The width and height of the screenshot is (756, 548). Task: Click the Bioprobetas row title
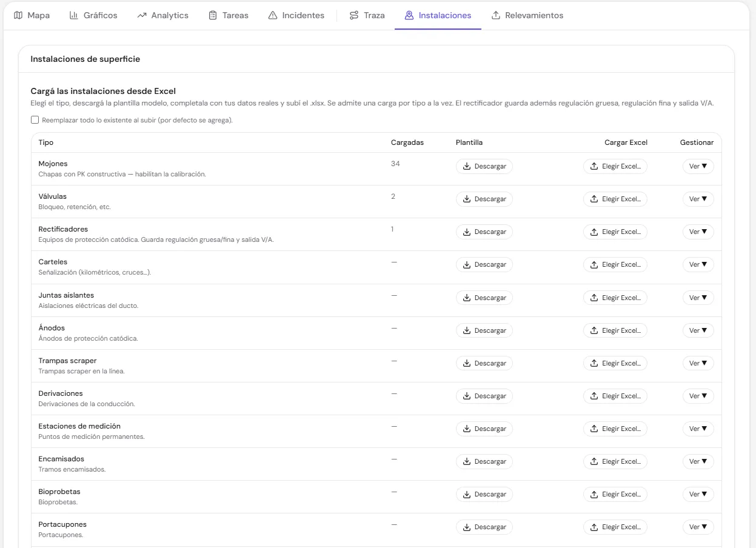(x=59, y=492)
